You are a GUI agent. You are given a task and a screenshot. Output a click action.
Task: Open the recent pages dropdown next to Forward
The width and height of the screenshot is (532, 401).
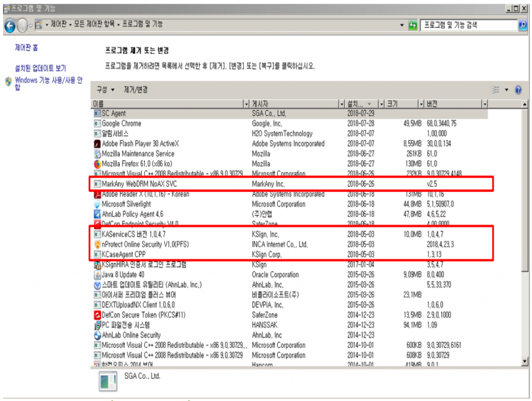point(31,25)
